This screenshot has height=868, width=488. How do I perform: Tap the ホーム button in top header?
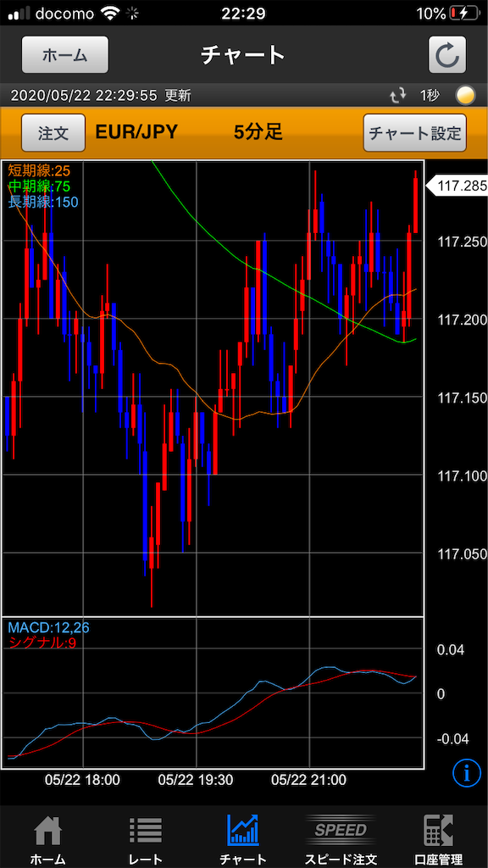coord(65,55)
